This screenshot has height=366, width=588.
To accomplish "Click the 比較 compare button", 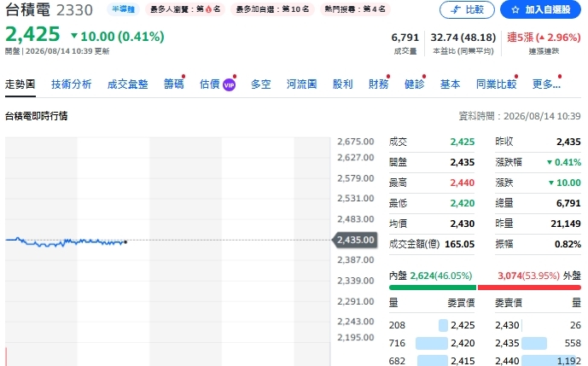I will pos(467,9).
